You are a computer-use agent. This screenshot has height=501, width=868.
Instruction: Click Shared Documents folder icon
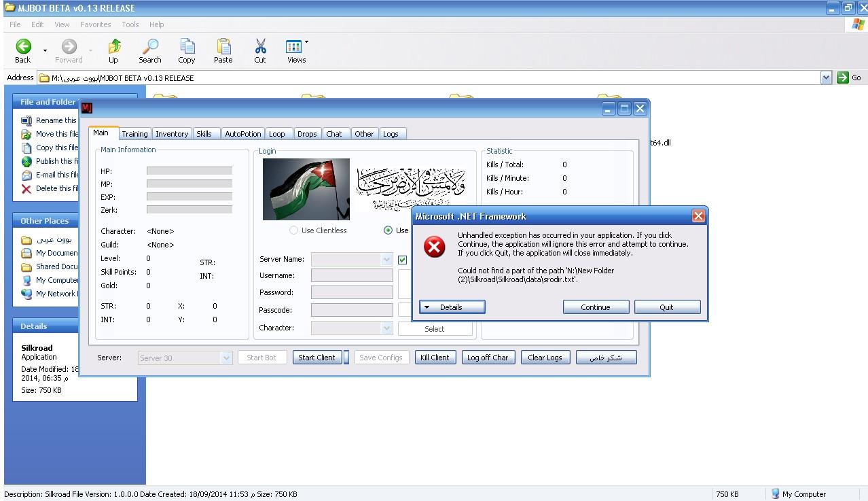pos(26,266)
